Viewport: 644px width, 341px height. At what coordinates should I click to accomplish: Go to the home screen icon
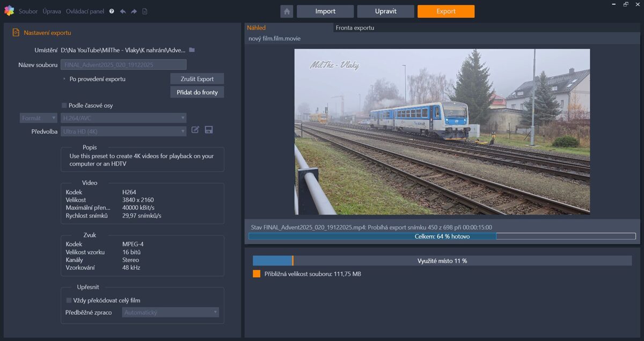coord(287,11)
